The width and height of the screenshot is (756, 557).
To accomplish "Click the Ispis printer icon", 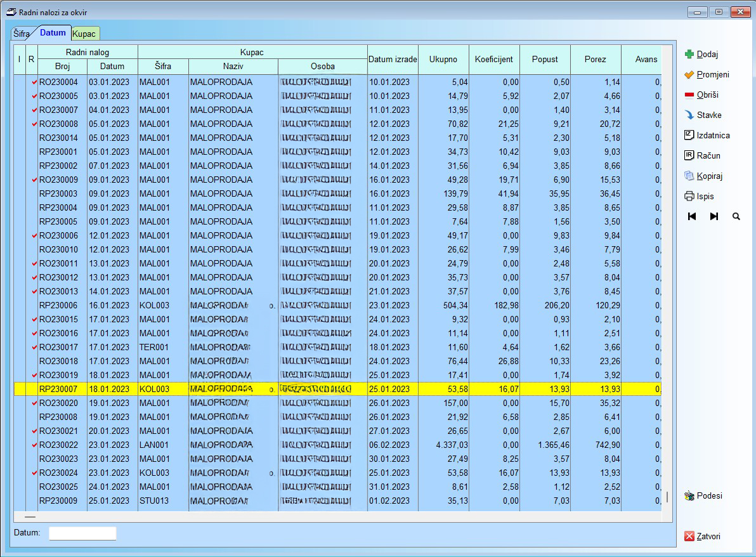I will tap(689, 197).
